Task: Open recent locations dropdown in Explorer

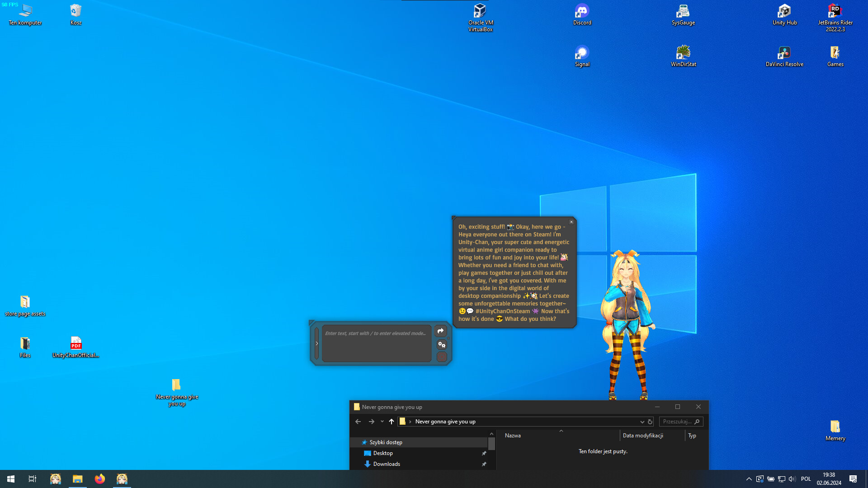Action: (382, 422)
